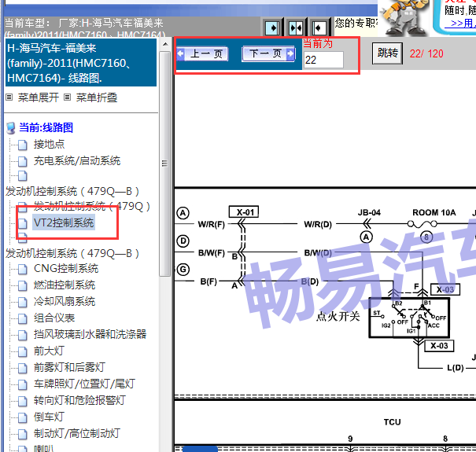Screen dimensions: 476x452
Task: Open 发动机控制系统（479Q） item
Action: (92, 206)
